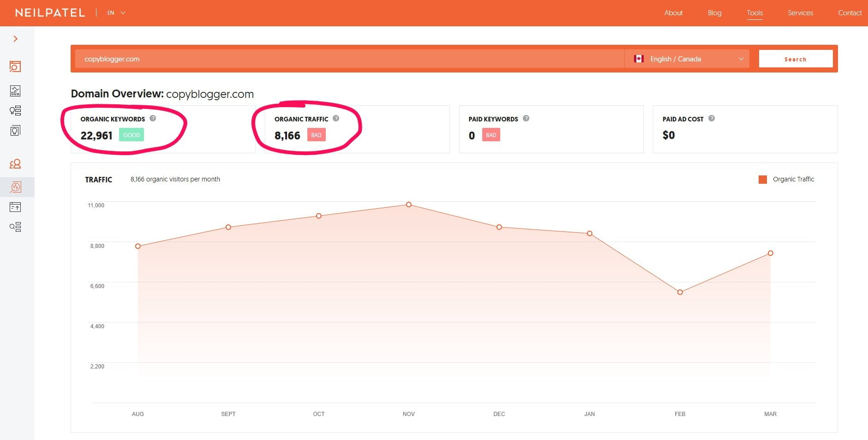Click the Search button
The width and height of the screenshot is (868, 440).
[x=796, y=59]
